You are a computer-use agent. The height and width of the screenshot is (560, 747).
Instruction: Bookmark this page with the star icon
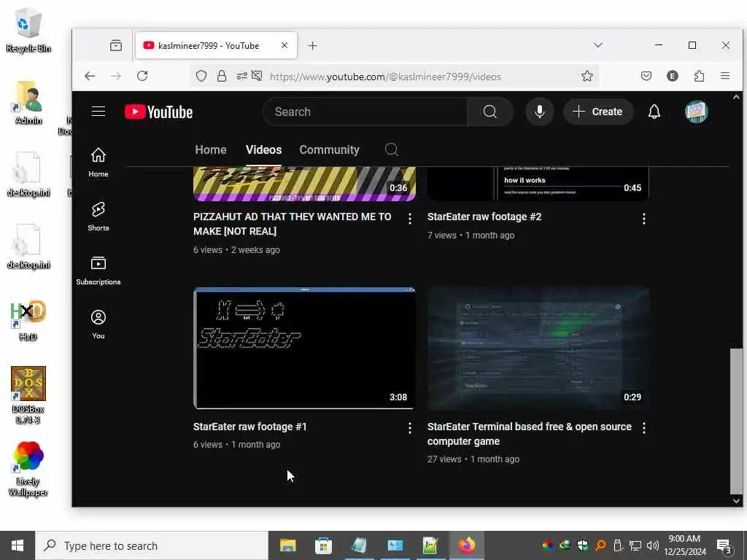pyautogui.click(x=587, y=76)
